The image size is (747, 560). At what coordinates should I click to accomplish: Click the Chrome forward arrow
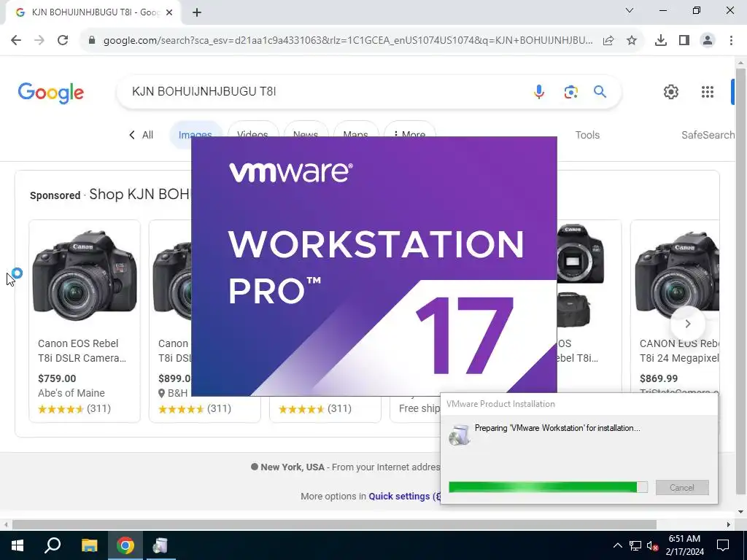39,41
